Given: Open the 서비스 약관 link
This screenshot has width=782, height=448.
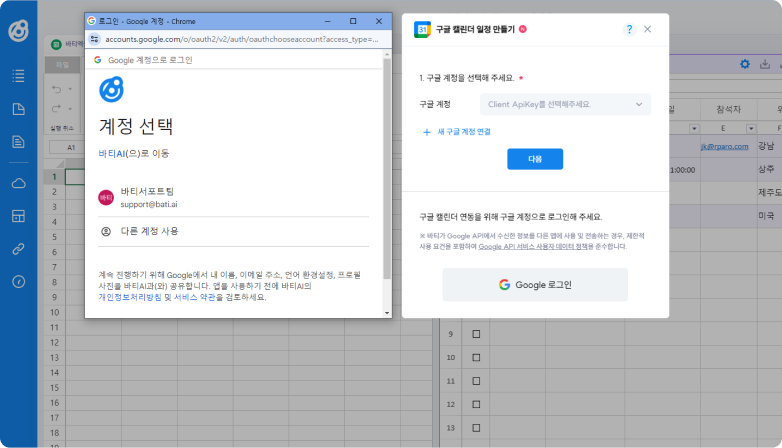Looking at the screenshot, I should (x=194, y=297).
